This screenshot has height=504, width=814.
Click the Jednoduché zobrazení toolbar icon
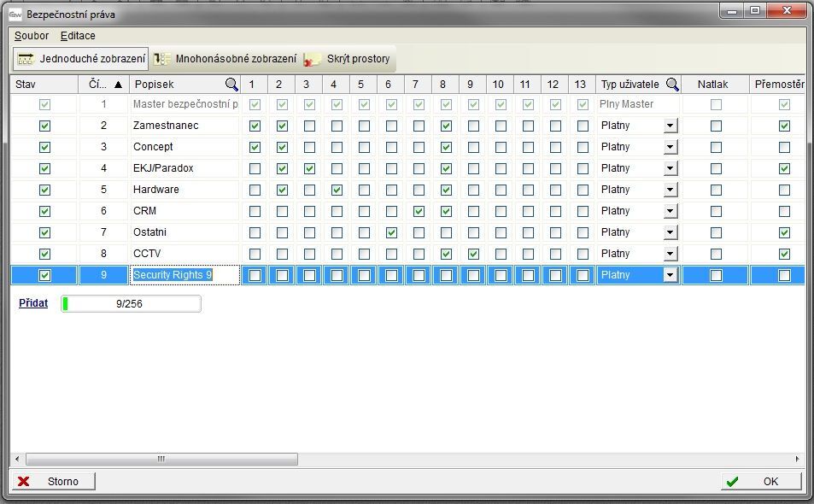(26, 59)
